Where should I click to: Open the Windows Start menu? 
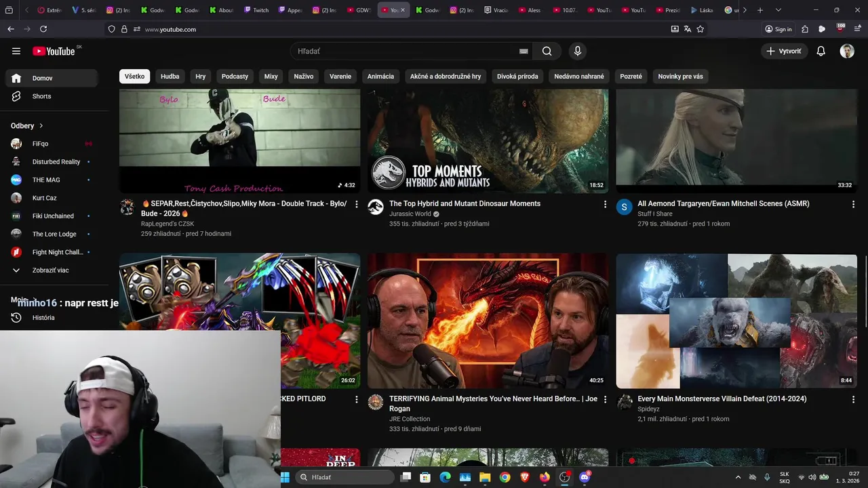point(285,477)
